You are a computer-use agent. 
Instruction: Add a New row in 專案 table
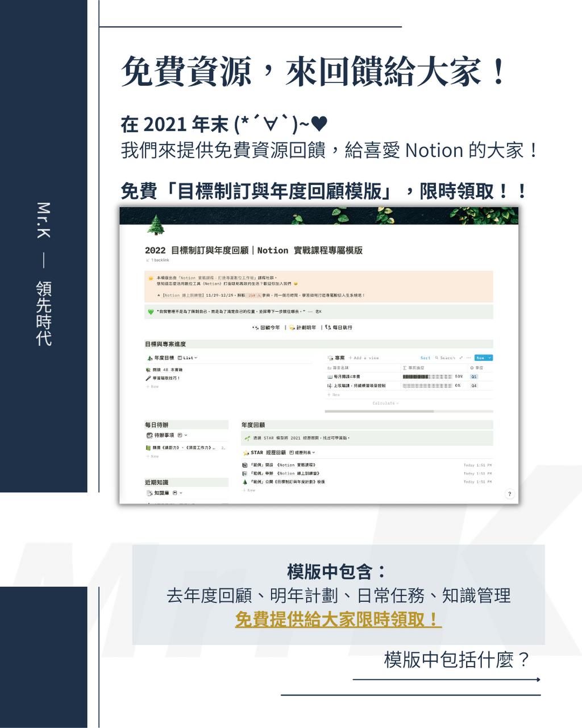(334, 394)
